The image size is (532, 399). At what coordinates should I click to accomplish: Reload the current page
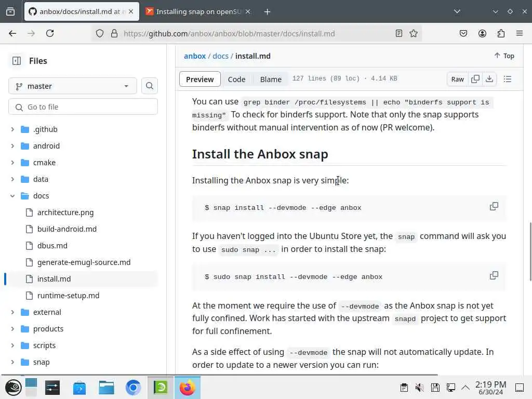click(50, 33)
